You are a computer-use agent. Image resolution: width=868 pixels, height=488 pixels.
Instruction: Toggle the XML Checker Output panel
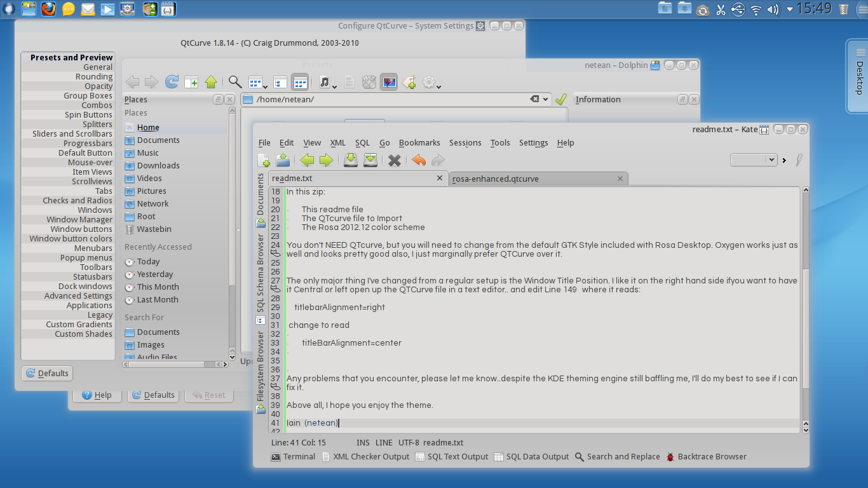click(x=365, y=456)
